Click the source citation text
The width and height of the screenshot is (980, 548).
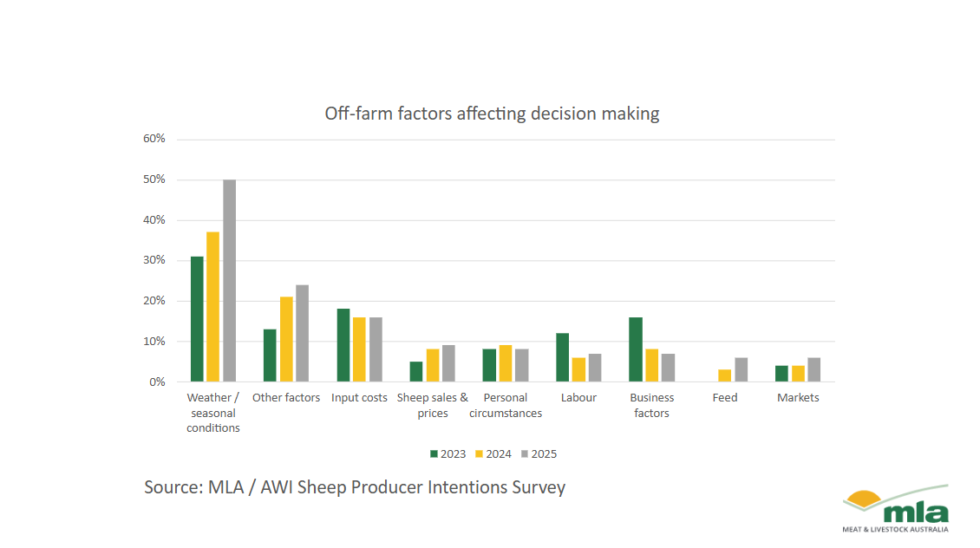(355, 487)
